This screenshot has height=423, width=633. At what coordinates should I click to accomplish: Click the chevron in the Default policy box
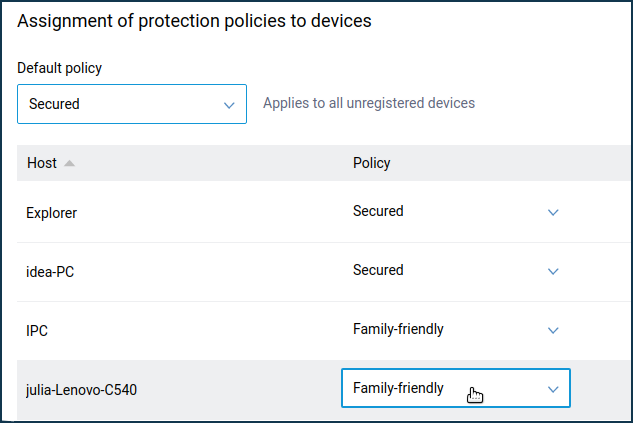229,105
